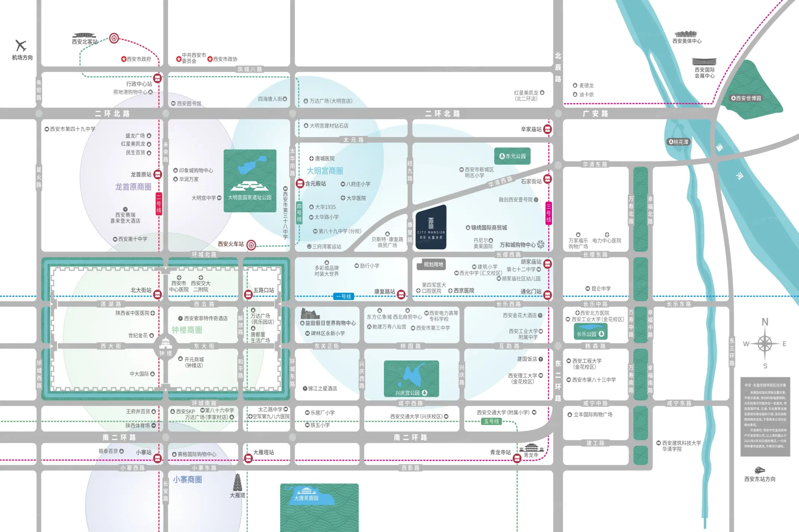The image size is (799, 532).
Task: Click the 龙首原站 metro station marker
Action: point(158,175)
